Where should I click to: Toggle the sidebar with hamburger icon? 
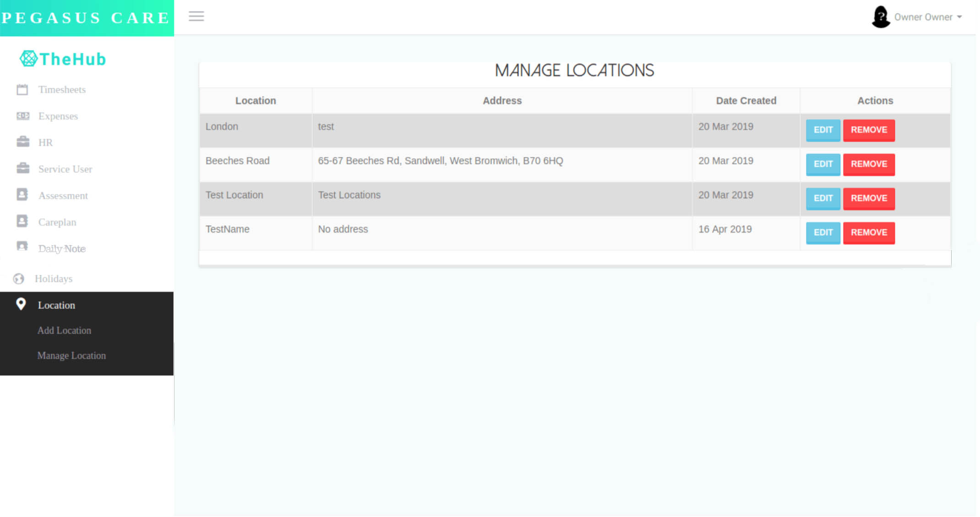point(196,16)
